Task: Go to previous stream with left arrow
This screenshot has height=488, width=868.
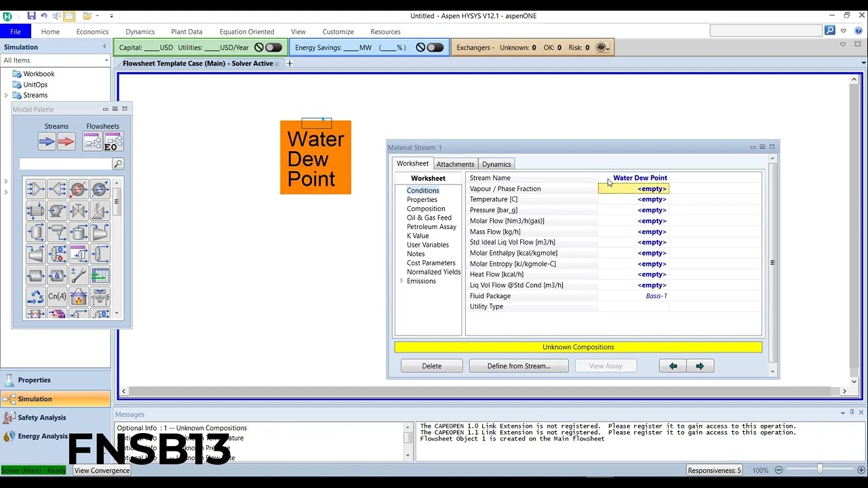Action: [x=673, y=366]
